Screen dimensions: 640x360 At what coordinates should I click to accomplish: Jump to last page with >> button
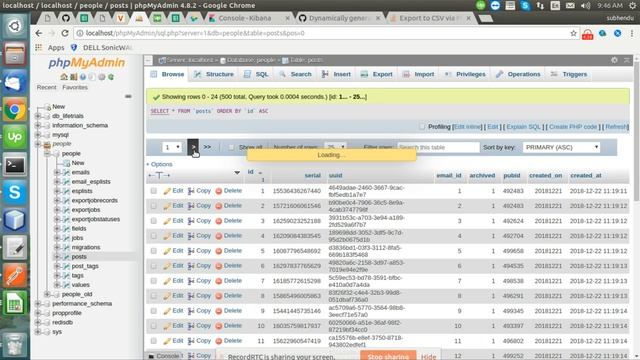(x=207, y=147)
